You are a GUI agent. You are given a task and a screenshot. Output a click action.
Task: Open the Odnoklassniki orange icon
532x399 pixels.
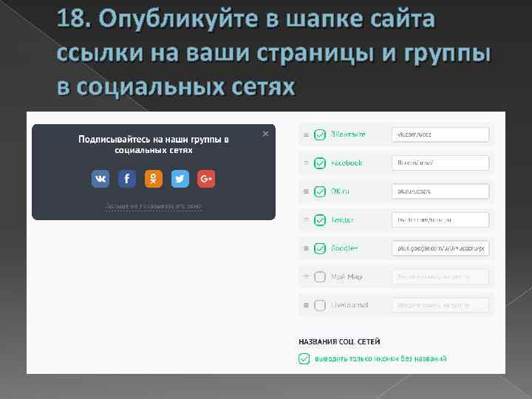click(154, 179)
